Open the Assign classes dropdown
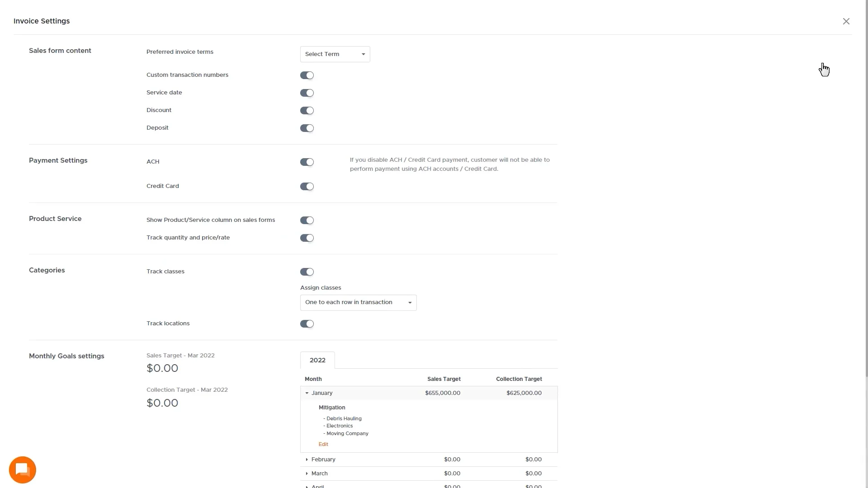The height and width of the screenshot is (488, 868). click(358, 302)
